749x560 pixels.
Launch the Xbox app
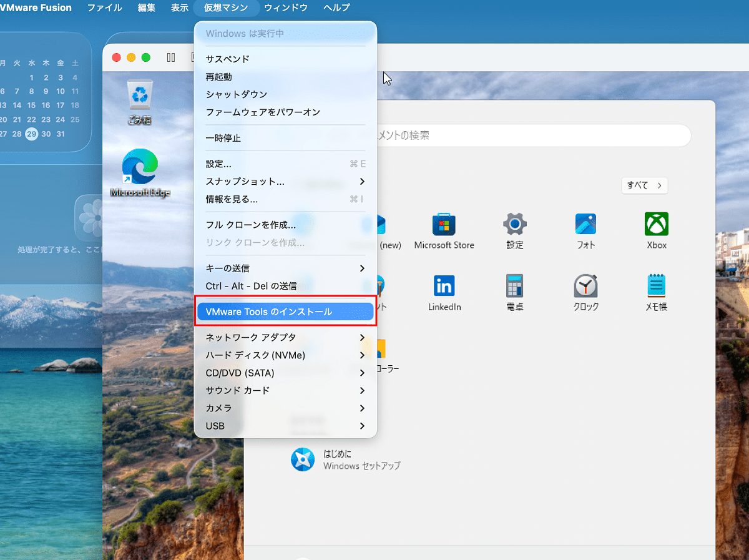(x=657, y=230)
